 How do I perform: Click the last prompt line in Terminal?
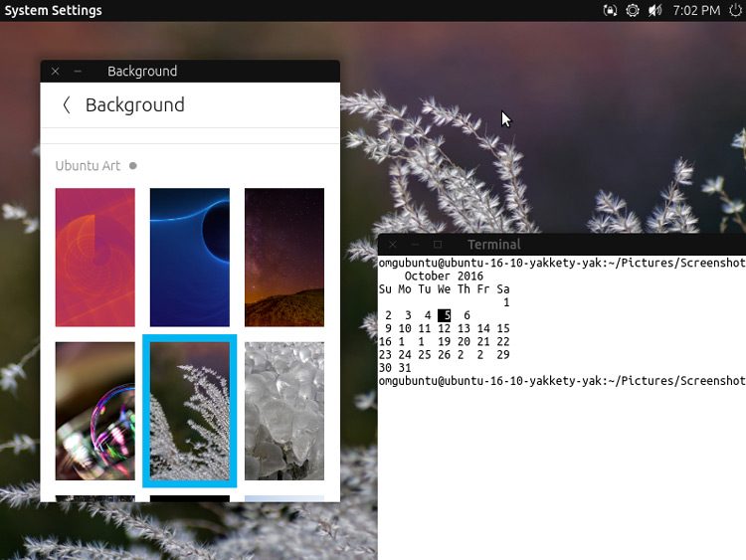[x=562, y=381]
